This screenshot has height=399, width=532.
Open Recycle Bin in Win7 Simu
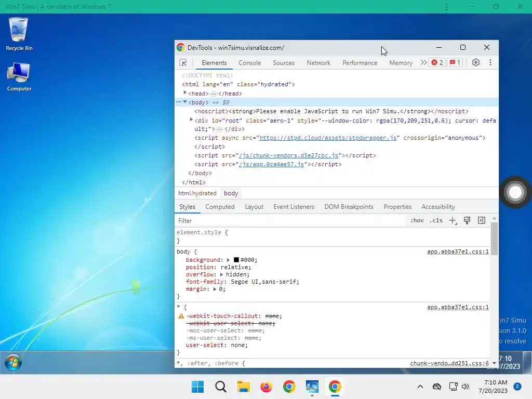[19, 34]
